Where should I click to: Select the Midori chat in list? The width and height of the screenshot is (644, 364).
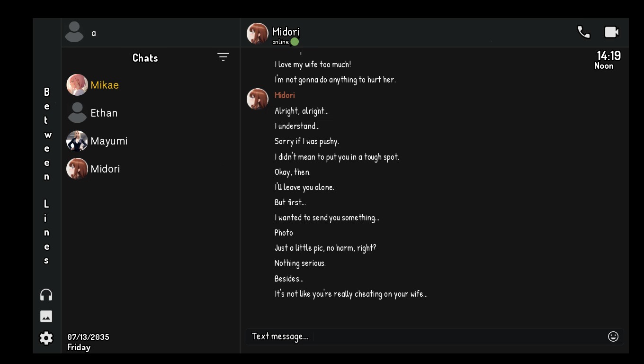point(105,169)
